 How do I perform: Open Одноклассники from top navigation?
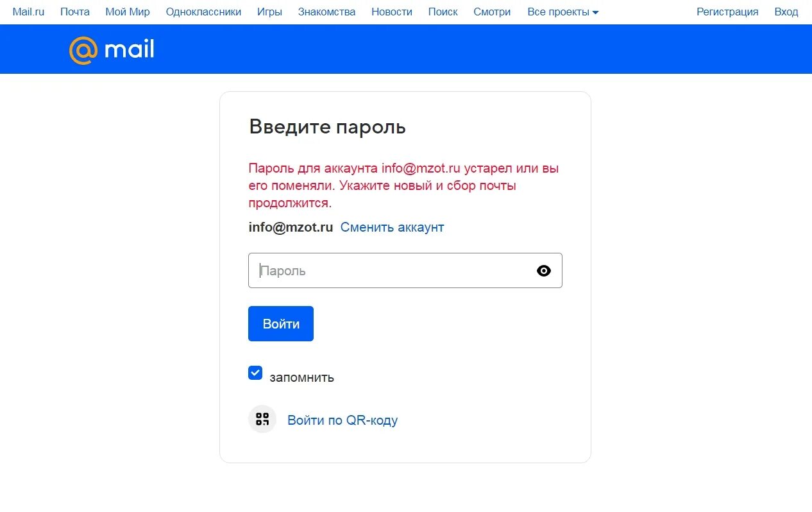coord(203,12)
